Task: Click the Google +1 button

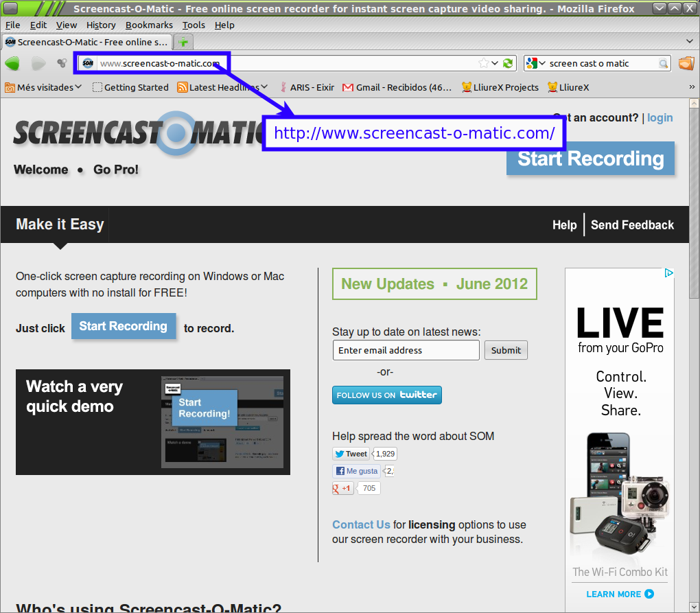Action: (x=342, y=489)
